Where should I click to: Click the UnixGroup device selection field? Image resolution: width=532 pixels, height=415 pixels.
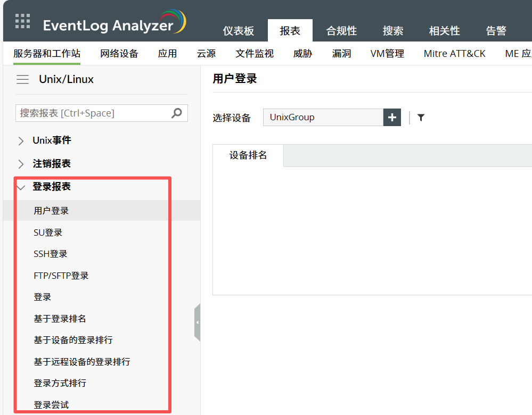point(323,118)
